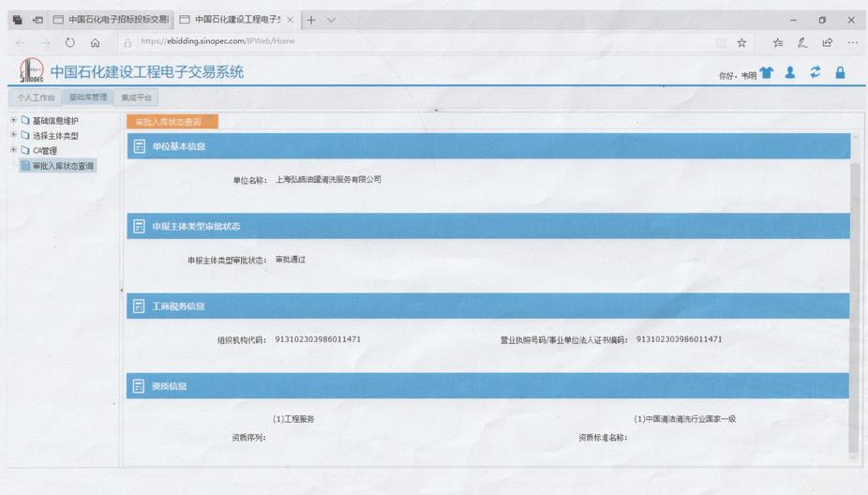Expand the tab preview chevron

coord(331,20)
